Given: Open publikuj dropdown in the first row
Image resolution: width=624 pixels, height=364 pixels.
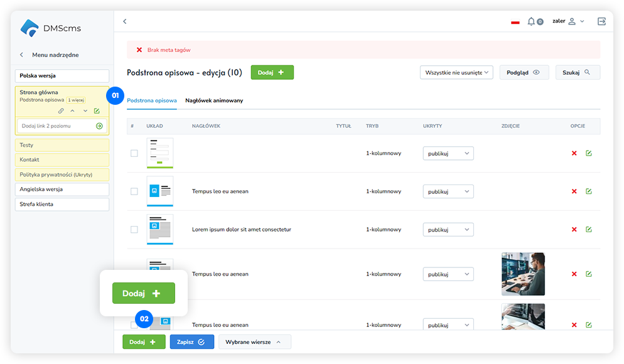Looking at the screenshot, I should pyautogui.click(x=448, y=153).
